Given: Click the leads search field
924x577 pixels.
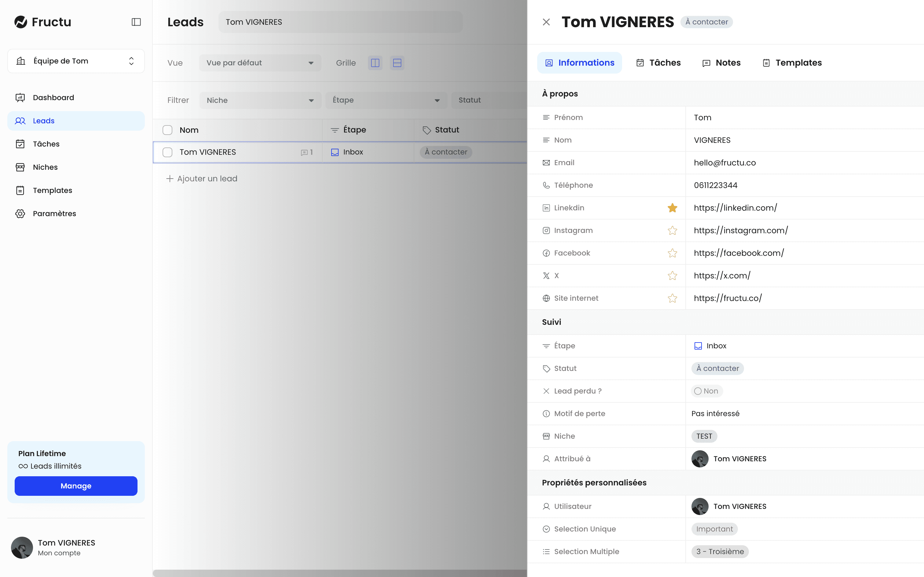Looking at the screenshot, I should coord(340,22).
